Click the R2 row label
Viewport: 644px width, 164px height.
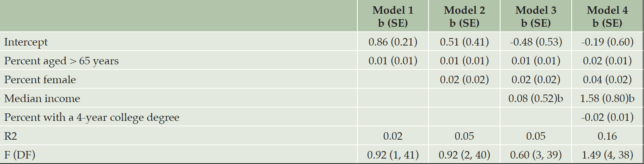tap(11, 136)
